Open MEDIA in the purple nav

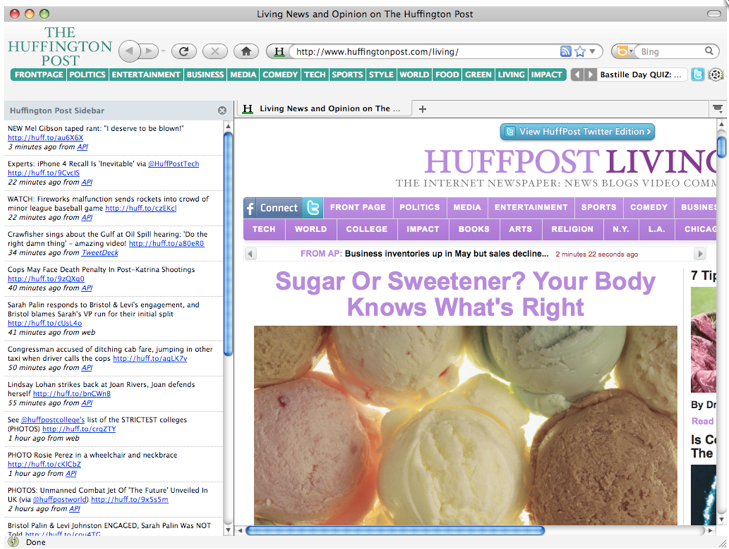467,207
